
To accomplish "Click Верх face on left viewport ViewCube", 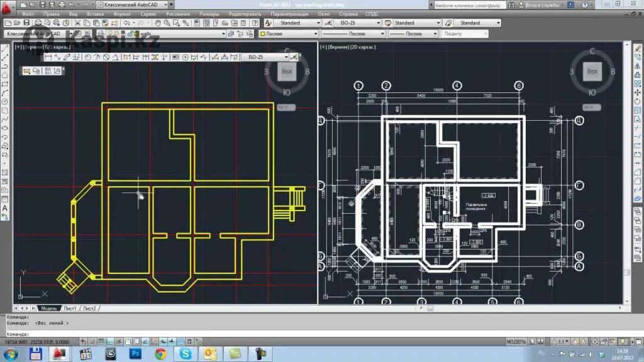I will (287, 72).
